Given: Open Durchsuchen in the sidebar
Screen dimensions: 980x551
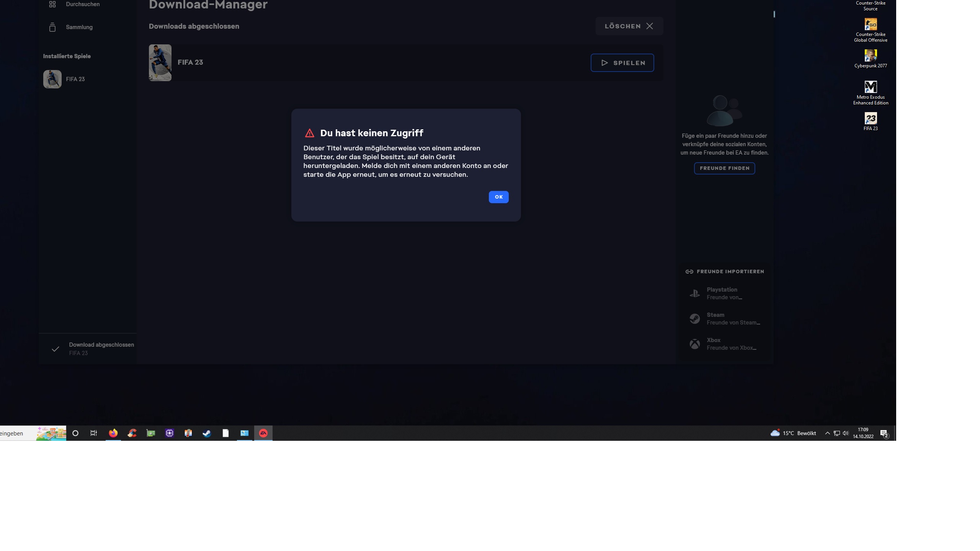Looking at the screenshot, I should tap(82, 4).
